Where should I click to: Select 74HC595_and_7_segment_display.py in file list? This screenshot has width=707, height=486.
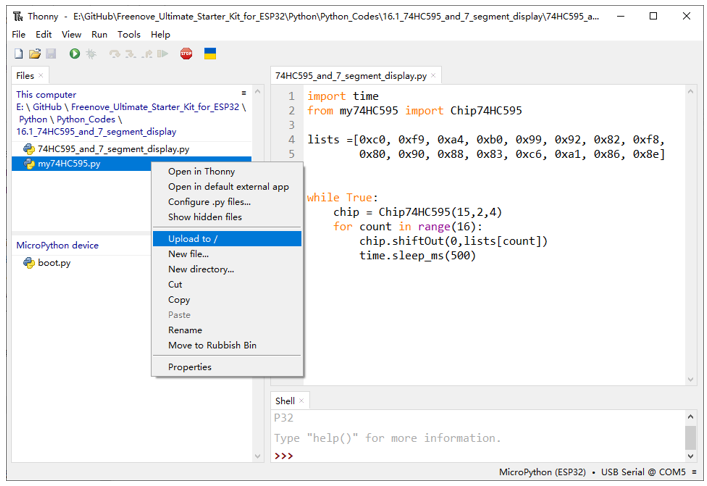[x=113, y=149]
